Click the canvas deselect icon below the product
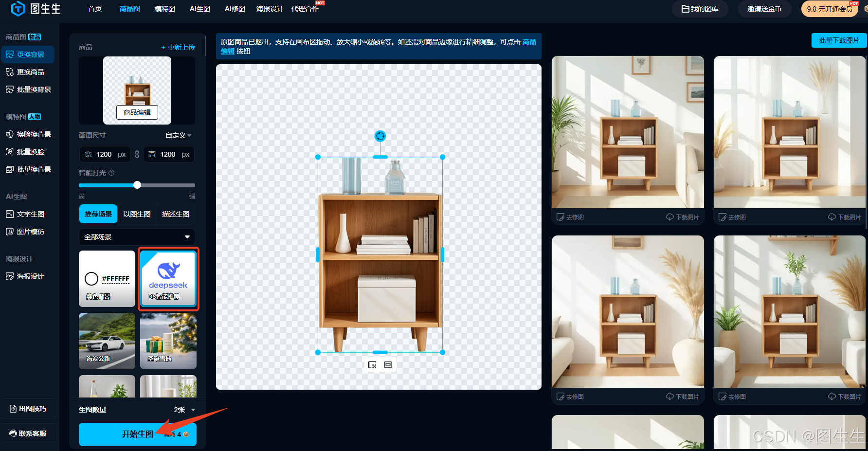The image size is (868, 451). click(372, 365)
